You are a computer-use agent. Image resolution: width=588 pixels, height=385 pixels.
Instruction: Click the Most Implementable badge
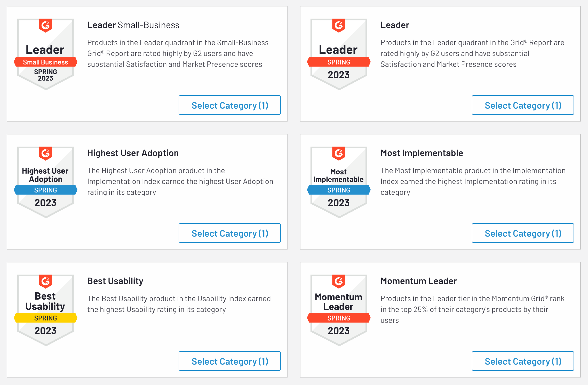(339, 182)
